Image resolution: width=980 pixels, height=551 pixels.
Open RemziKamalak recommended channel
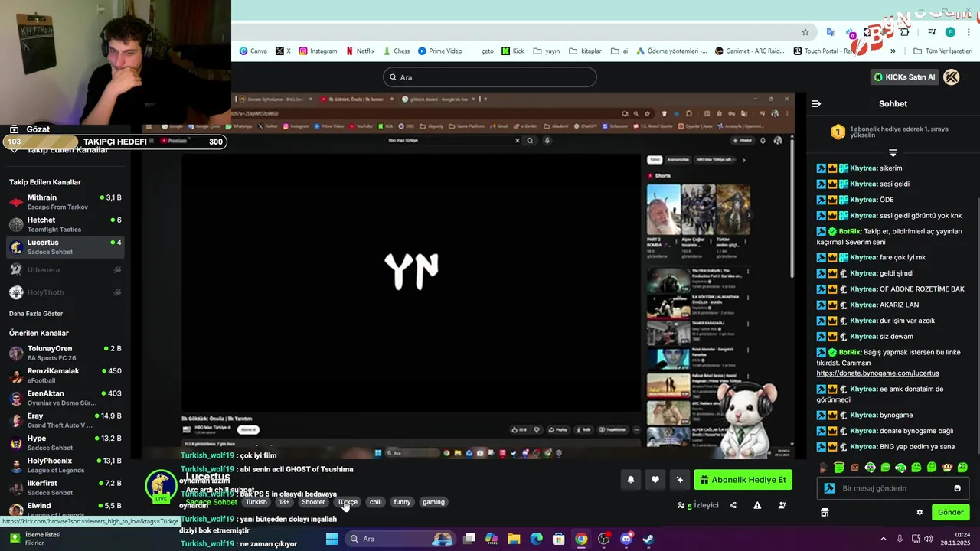pos(64,375)
